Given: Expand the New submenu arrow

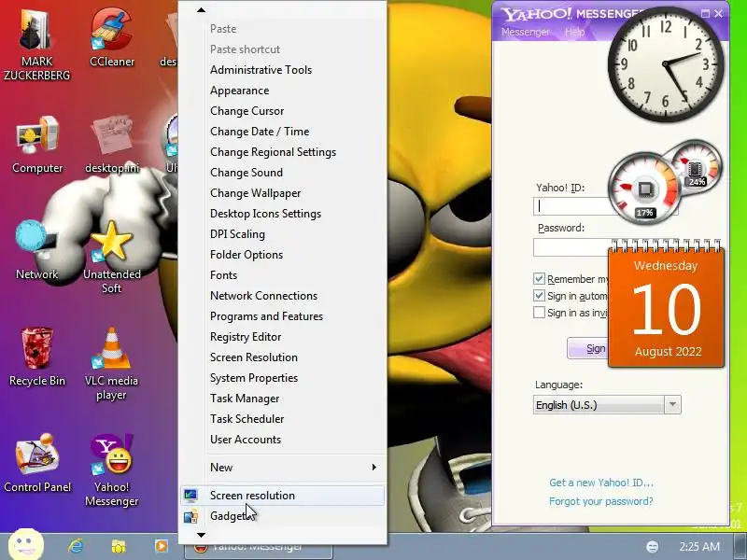Looking at the screenshot, I should tap(374, 468).
